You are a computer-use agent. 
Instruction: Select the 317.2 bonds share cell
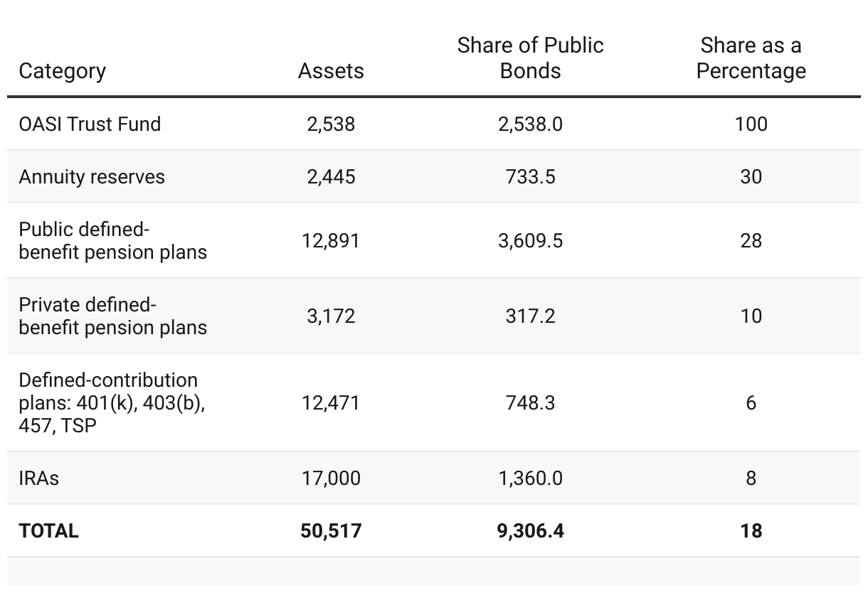click(x=530, y=316)
